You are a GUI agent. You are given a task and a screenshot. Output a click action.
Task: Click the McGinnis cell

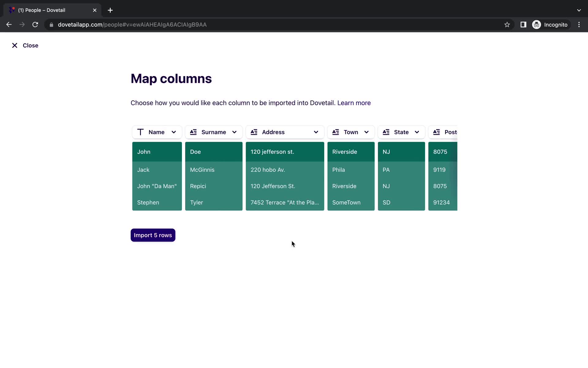pos(214,170)
